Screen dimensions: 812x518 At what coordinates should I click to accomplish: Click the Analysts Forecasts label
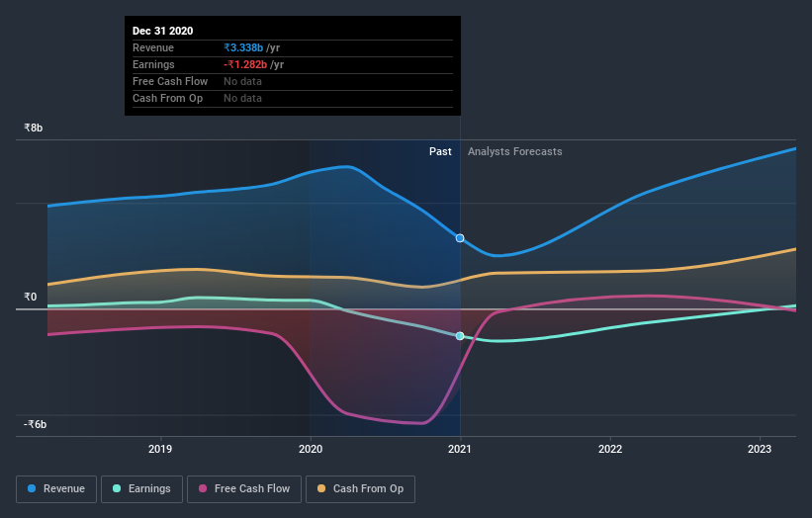(514, 151)
